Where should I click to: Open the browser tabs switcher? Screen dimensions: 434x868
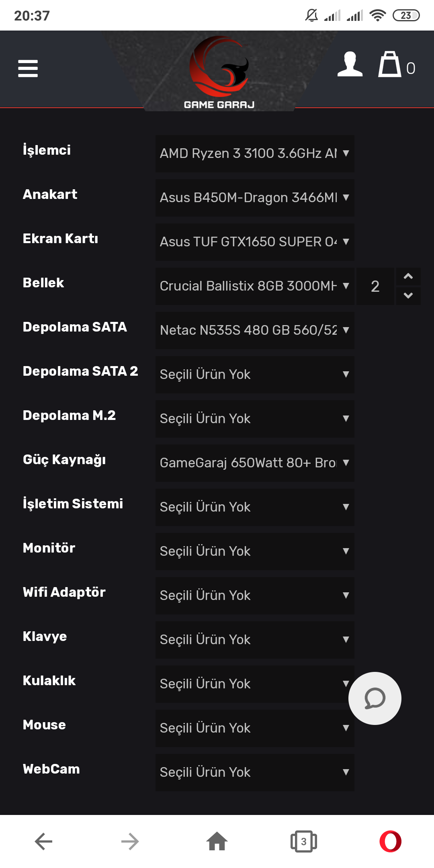tap(304, 841)
